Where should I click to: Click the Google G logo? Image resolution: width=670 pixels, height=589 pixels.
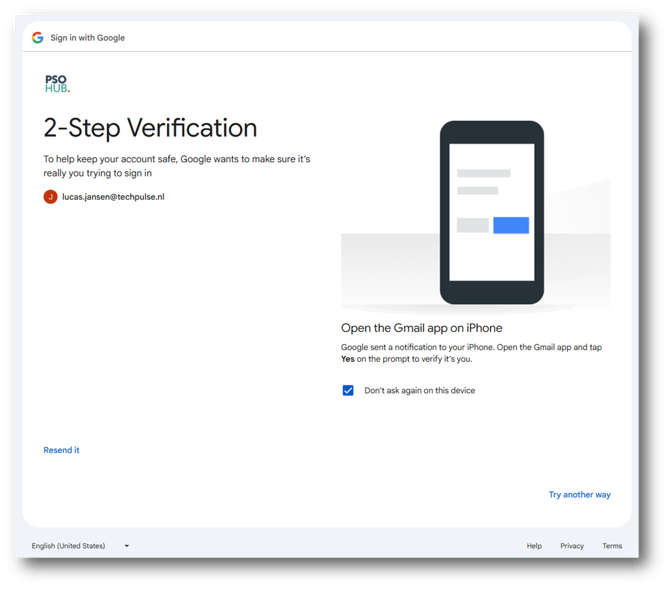37,38
